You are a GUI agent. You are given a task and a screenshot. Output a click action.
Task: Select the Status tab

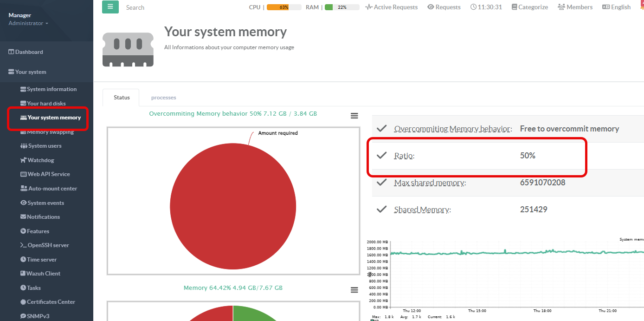pyautogui.click(x=122, y=98)
